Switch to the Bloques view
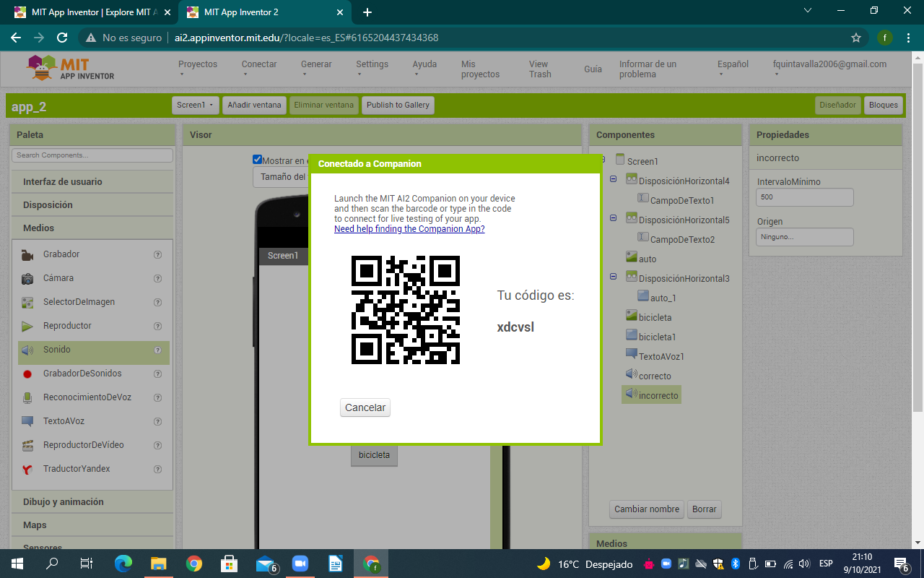 pyautogui.click(x=884, y=105)
